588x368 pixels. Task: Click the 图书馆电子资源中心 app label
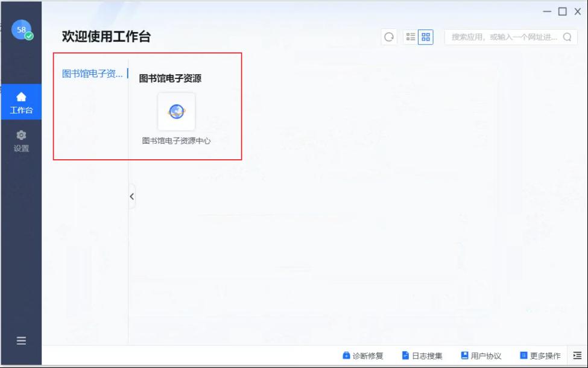click(x=176, y=141)
